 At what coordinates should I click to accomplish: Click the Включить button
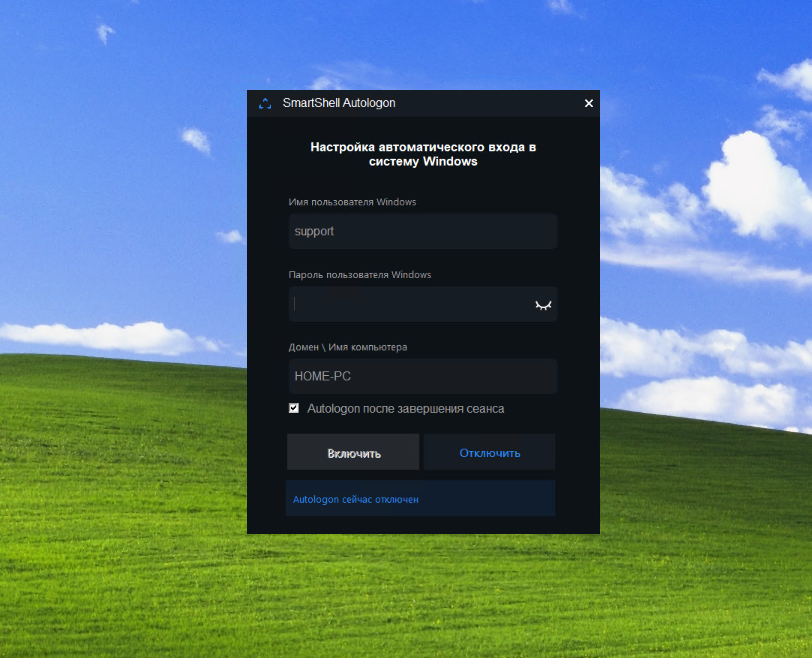[353, 452]
